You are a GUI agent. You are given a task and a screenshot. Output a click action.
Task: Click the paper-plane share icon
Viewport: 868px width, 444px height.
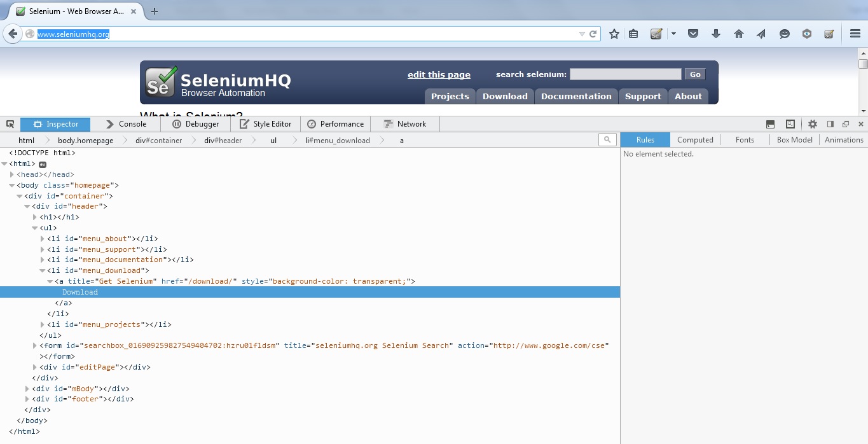[x=761, y=34]
